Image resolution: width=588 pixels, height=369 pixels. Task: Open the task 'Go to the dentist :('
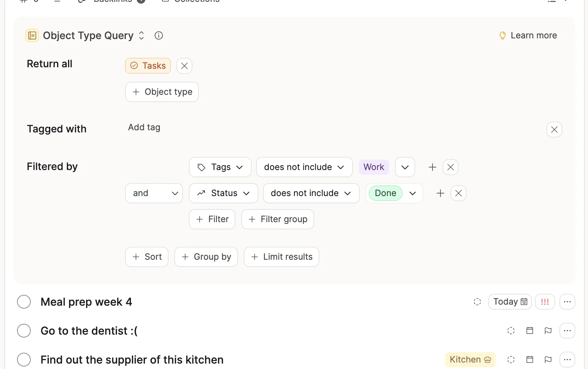[89, 331]
